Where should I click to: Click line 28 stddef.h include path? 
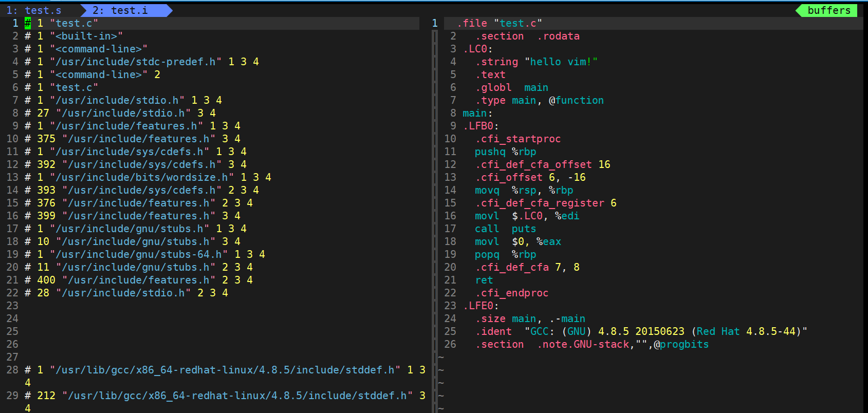(225, 370)
